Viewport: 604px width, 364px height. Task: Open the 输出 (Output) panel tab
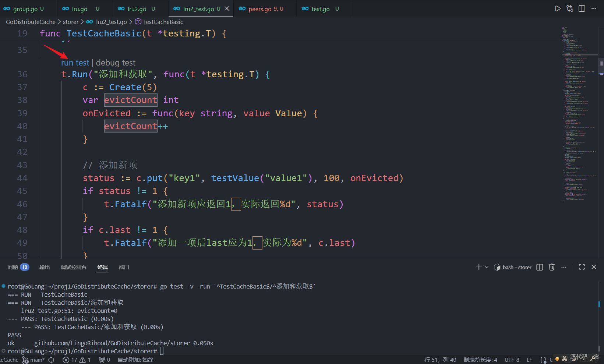[x=45, y=267]
